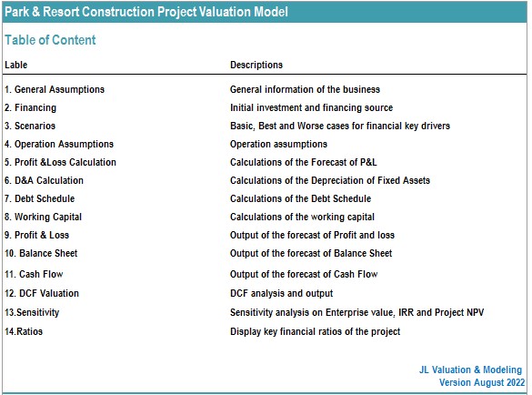Jump to 7. Debt Schedule
Viewport: 532px width, 395px height.
click(x=40, y=198)
